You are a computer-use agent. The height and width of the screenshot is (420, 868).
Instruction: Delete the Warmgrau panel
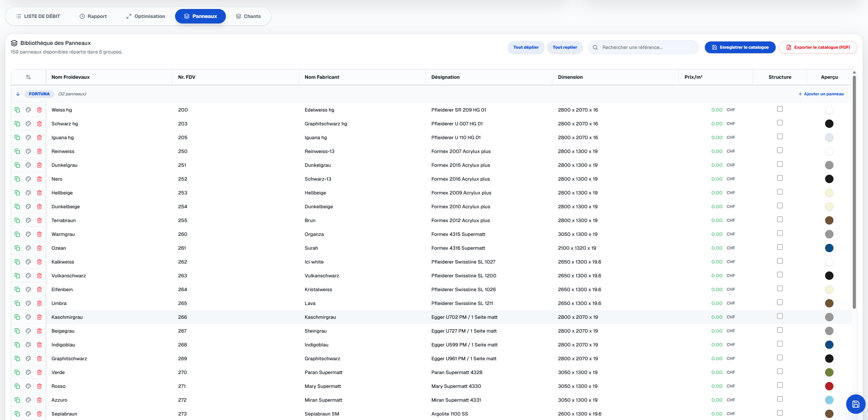39,234
